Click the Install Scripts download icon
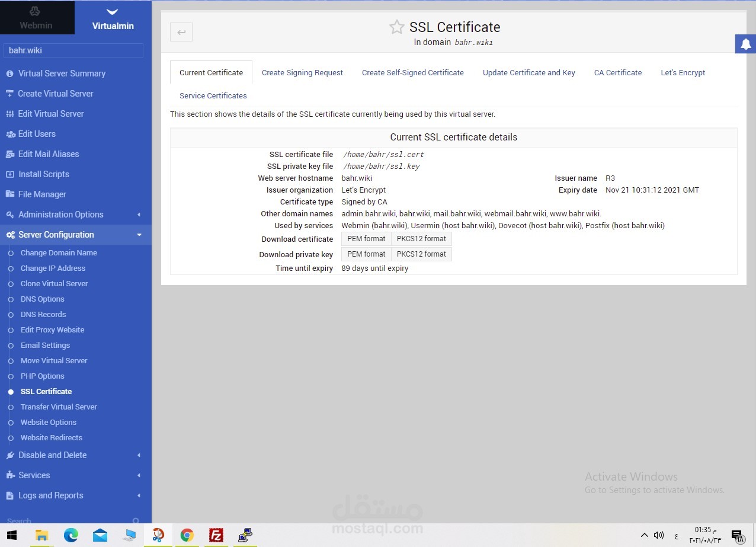Image resolution: width=756 pixels, height=547 pixels. [9, 174]
